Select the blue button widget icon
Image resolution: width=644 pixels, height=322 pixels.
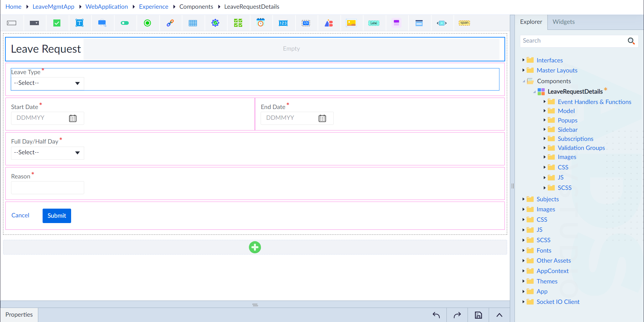(102, 23)
